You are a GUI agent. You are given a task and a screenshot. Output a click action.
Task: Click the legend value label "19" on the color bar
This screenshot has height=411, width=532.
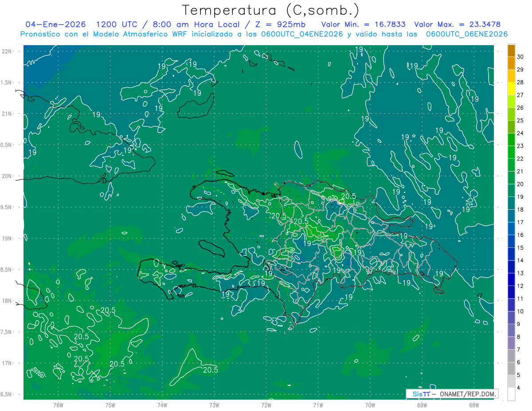pyautogui.click(x=520, y=197)
